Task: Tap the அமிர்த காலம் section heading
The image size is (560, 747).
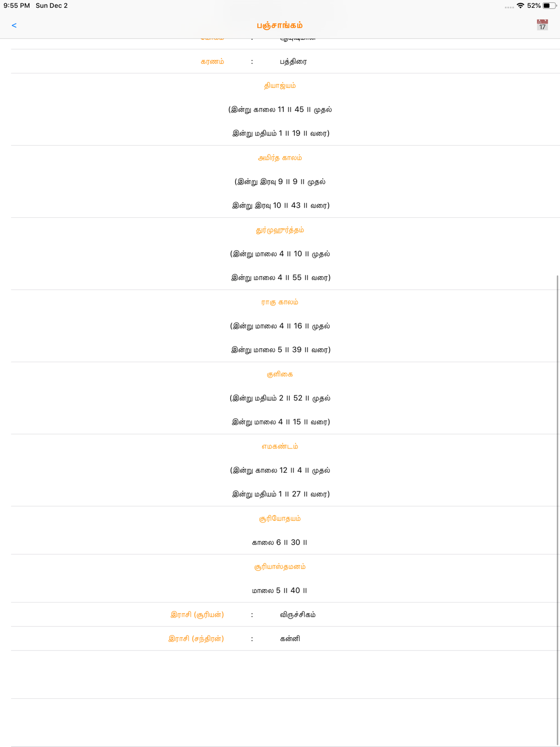Action: pos(280,158)
